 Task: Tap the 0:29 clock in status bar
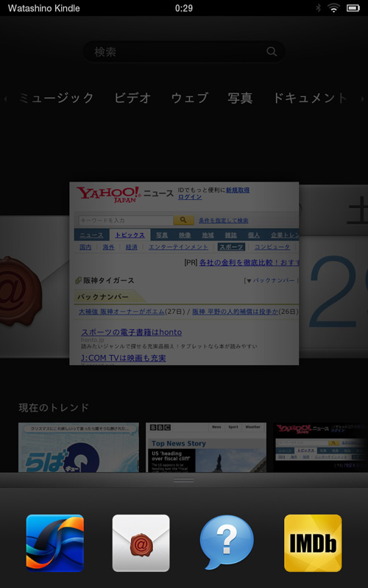pyautogui.click(x=184, y=8)
